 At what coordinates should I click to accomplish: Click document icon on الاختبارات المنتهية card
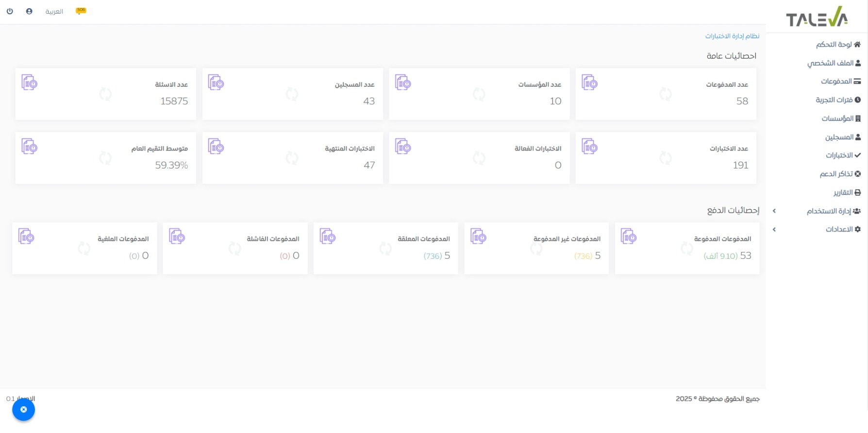point(216,147)
